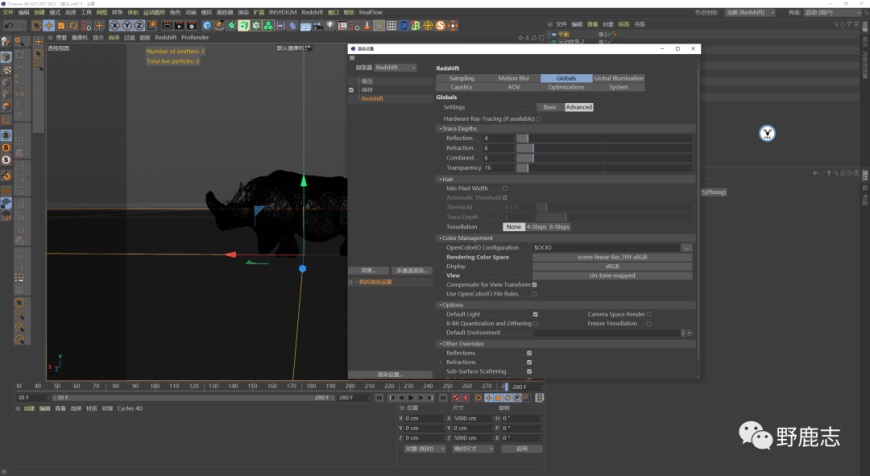Viewport: 870px width, 476px height.
Task: Switch to the System tab
Action: click(619, 87)
